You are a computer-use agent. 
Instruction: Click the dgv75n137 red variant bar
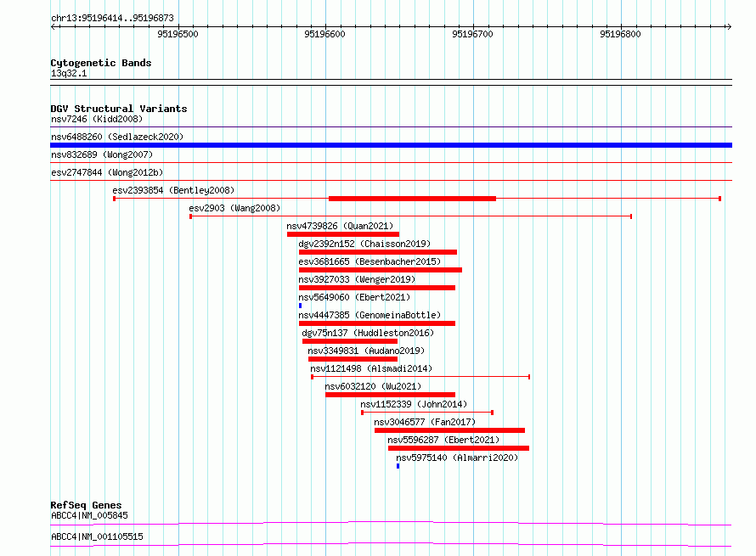(350, 341)
